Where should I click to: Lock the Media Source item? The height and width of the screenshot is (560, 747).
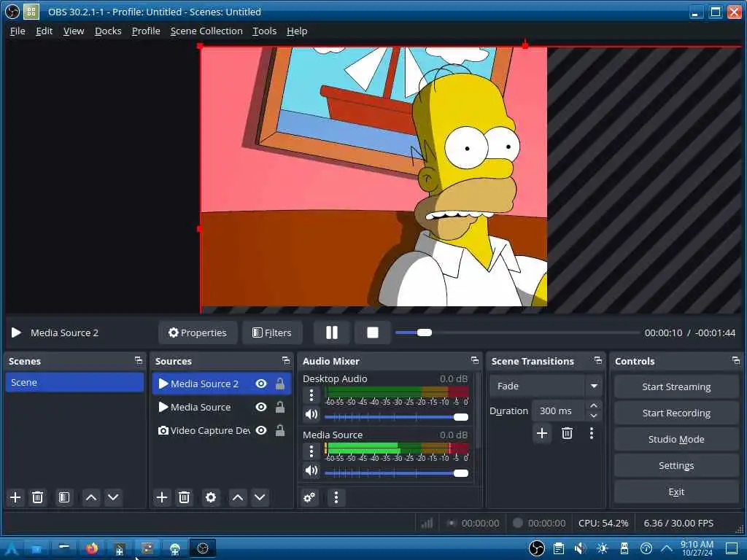(x=280, y=407)
